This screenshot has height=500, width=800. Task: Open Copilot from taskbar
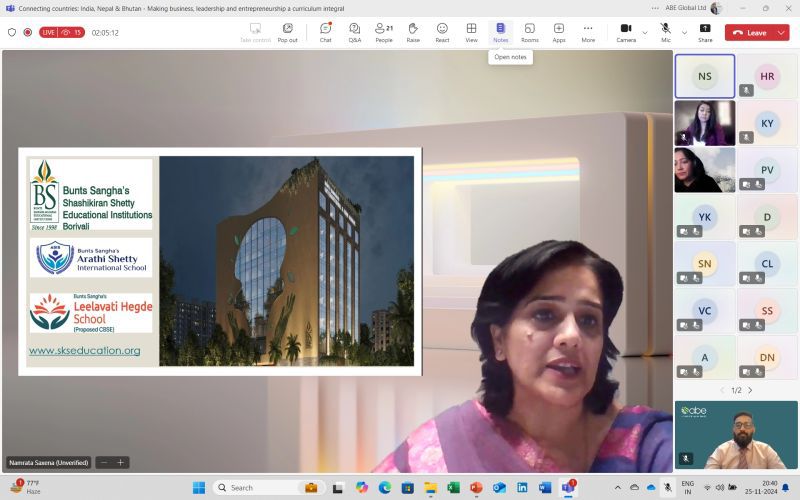tap(362, 488)
